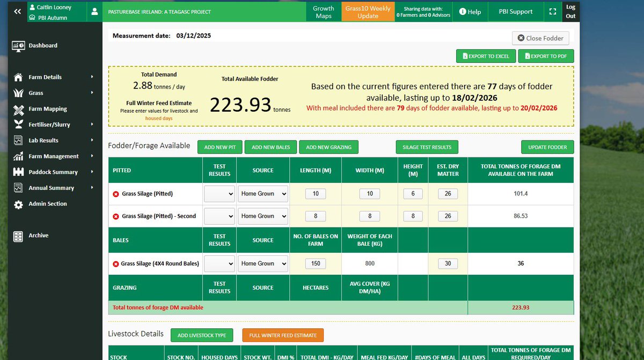Click the Paddock Summary fence icon
The height and width of the screenshot is (360, 644).
coord(18,172)
